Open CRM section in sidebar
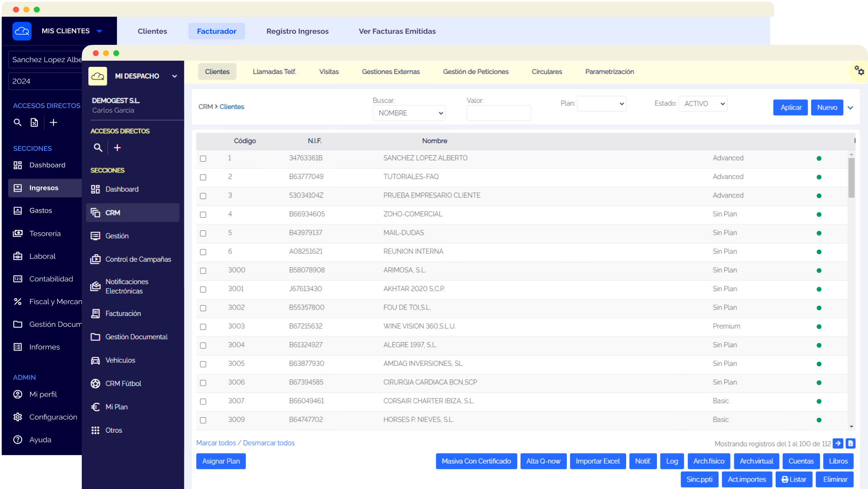Viewport: 868px width, 489px height. point(133,212)
